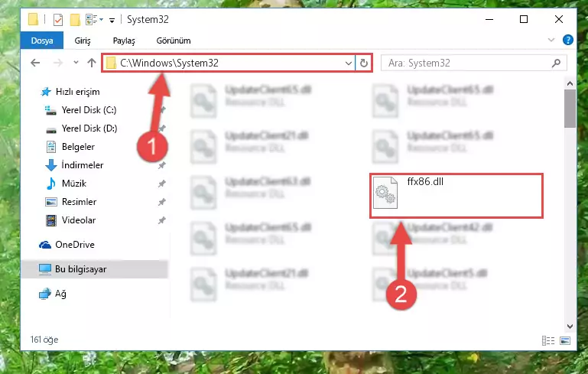588x374 pixels.
Task: Collapse the ribbon with the chevron
Action: [551, 40]
